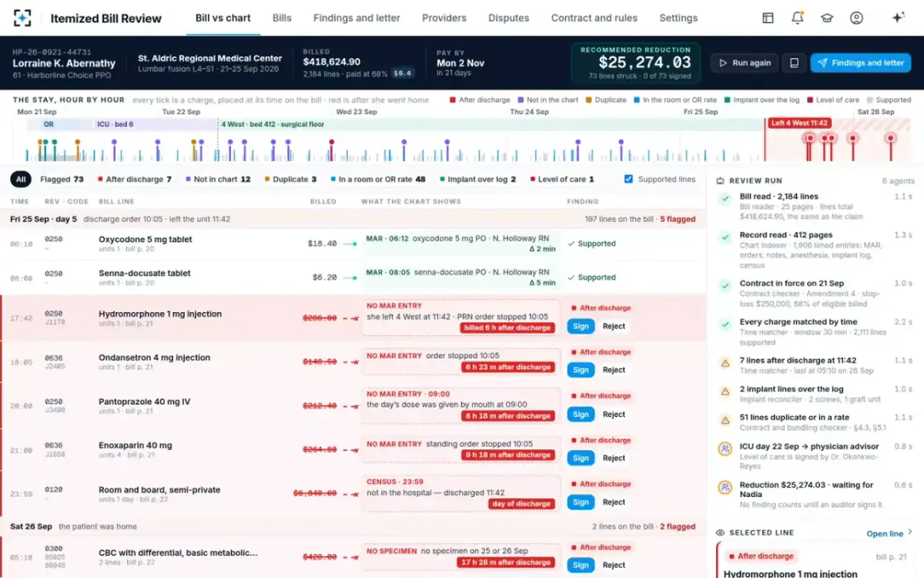Filter by In a room or OR rate 48
924x578 pixels.
(x=377, y=180)
